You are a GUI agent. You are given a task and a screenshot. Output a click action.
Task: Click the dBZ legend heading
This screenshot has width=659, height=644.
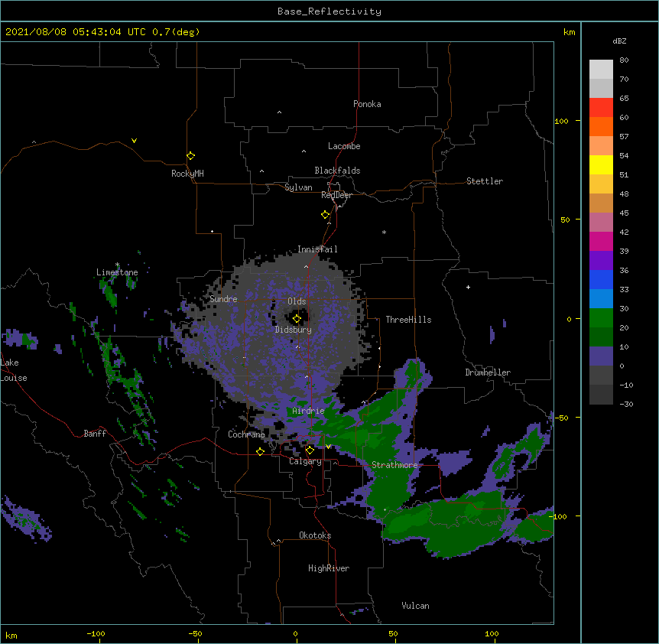tap(619, 41)
